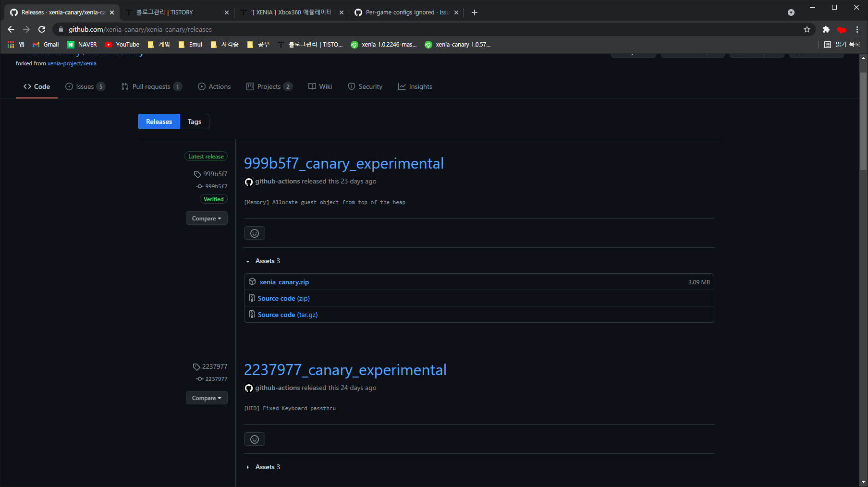Open Chrome three-dot menu
This screenshot has height=487, width=868.
tap(857, 29)
